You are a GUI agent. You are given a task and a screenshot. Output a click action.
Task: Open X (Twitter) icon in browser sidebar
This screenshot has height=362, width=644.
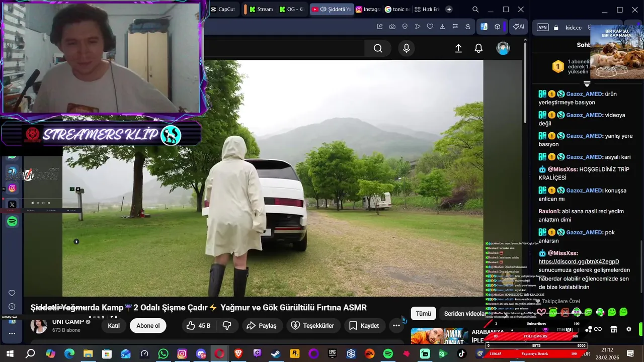(x=12, y=205)
